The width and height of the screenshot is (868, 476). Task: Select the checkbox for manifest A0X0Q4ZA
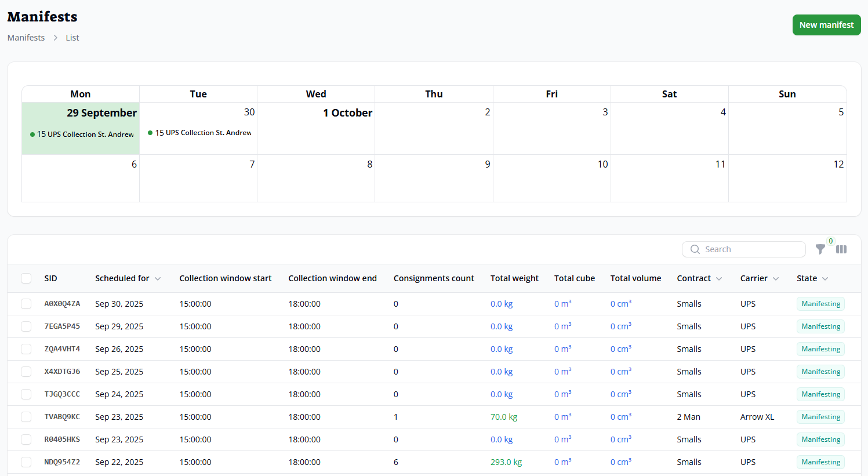[x=26, y=304]
